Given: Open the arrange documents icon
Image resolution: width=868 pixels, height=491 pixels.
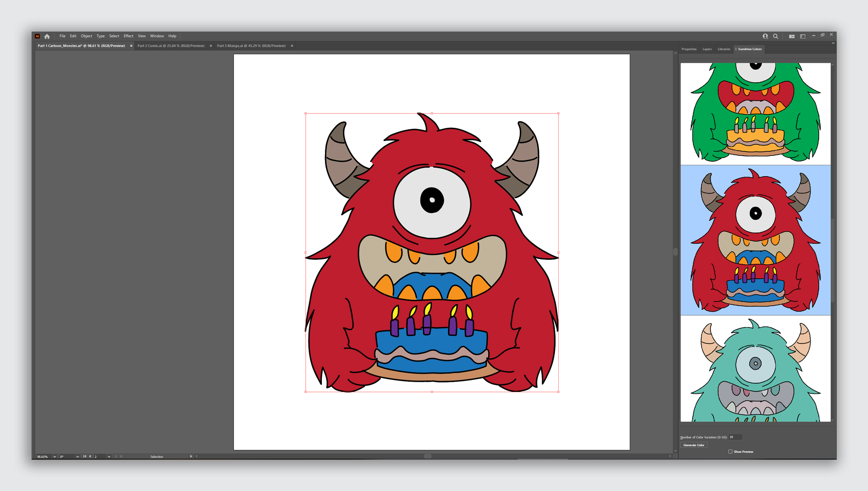Looking at the screenshot, I should point(792,36).
